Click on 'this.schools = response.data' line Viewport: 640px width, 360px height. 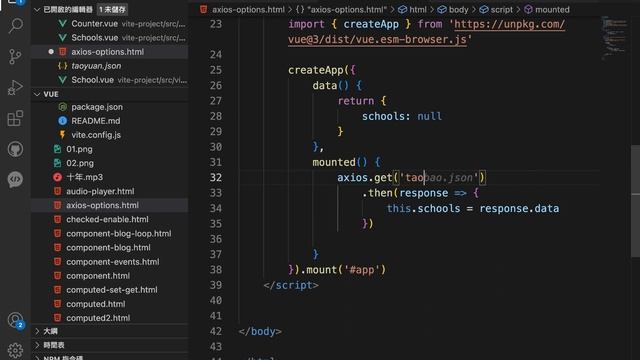point(473,209)
